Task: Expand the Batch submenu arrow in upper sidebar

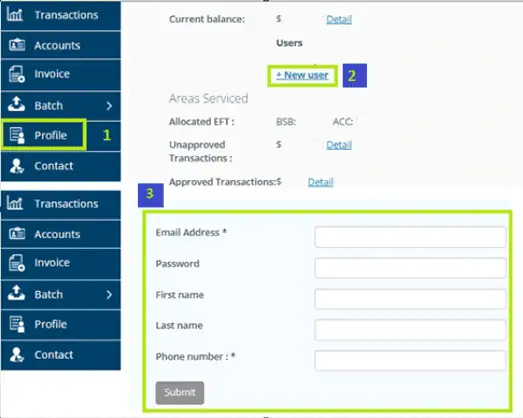Action: (109, 106)
